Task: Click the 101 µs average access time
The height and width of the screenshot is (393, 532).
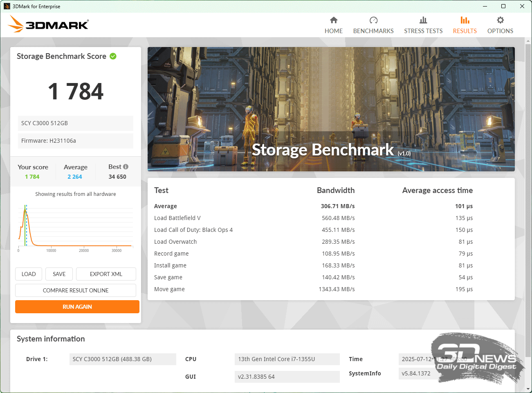Action: coord(464,206)
